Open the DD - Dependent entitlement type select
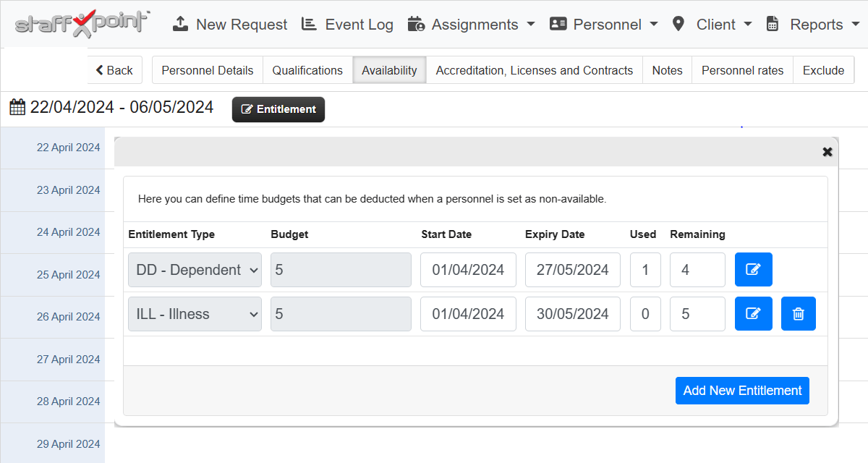Screen dimensions: 868x463 [x=195, y=270]
